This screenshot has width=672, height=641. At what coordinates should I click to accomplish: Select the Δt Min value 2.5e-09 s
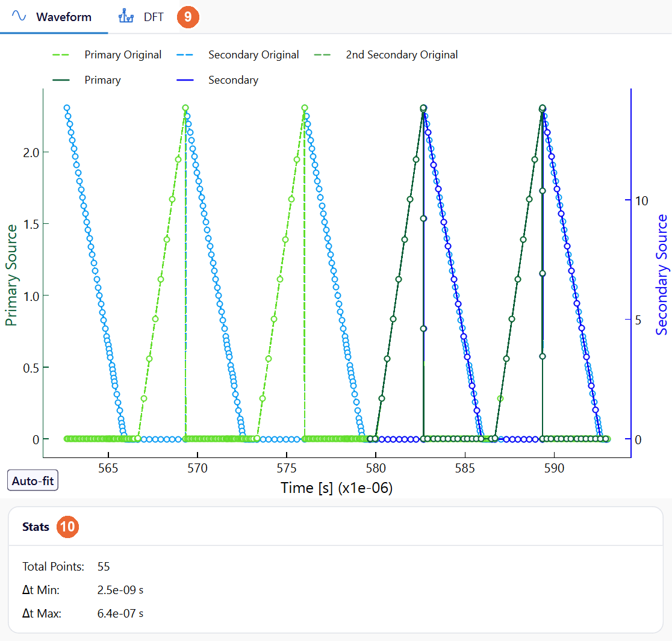click(120, 590)
